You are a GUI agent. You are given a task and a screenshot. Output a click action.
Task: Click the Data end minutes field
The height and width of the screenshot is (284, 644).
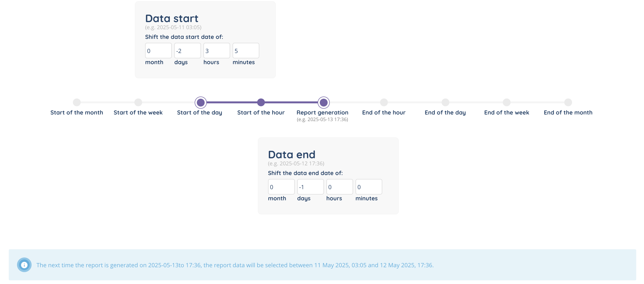tap(369, 187)
